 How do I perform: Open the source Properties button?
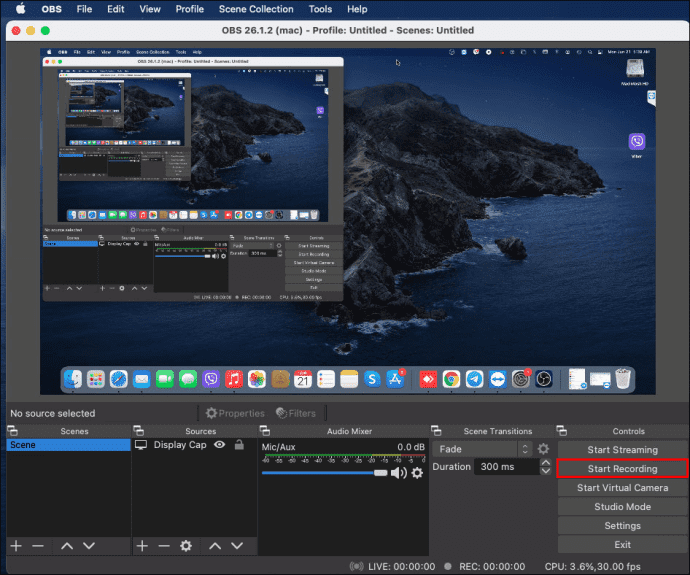(x=235, y=413)
